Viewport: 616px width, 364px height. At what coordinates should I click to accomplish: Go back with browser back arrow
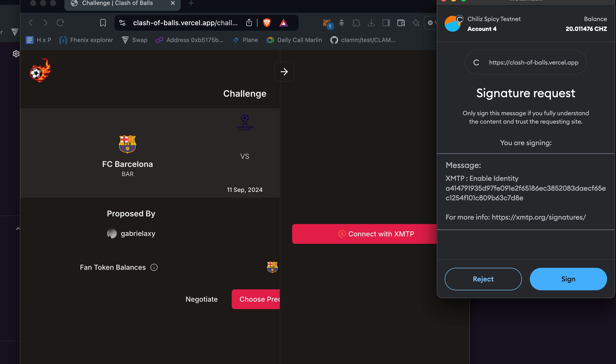[31, 23]
